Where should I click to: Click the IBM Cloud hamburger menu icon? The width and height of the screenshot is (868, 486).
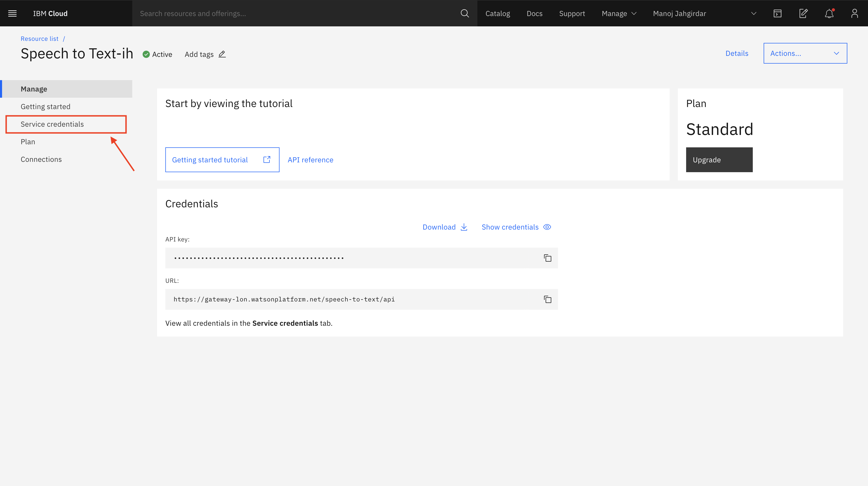click(x=12, y=13)
